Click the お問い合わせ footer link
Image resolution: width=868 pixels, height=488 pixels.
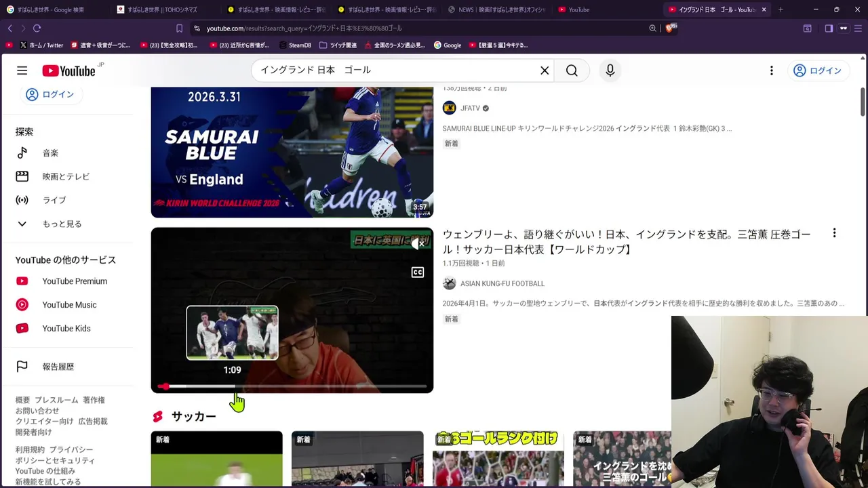tap(37, 411)
